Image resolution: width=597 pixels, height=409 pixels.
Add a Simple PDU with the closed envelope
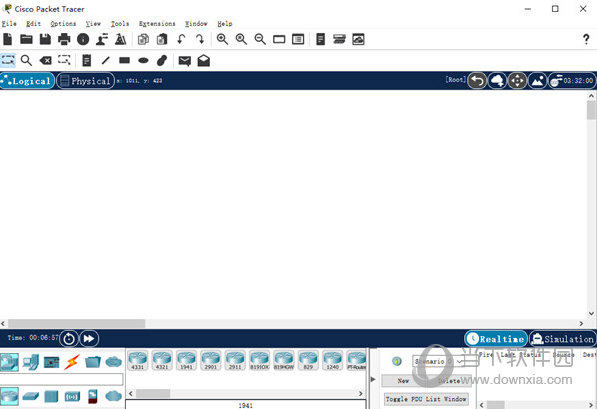[185, 61]
